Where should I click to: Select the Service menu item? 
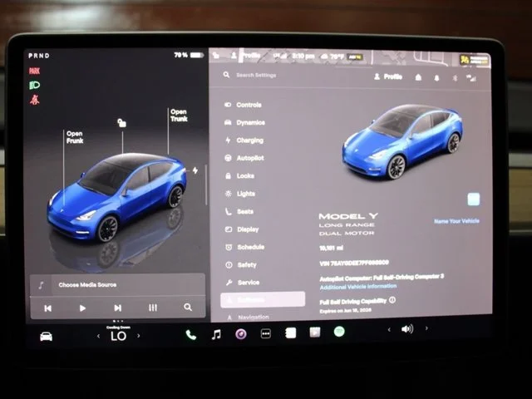243,283
